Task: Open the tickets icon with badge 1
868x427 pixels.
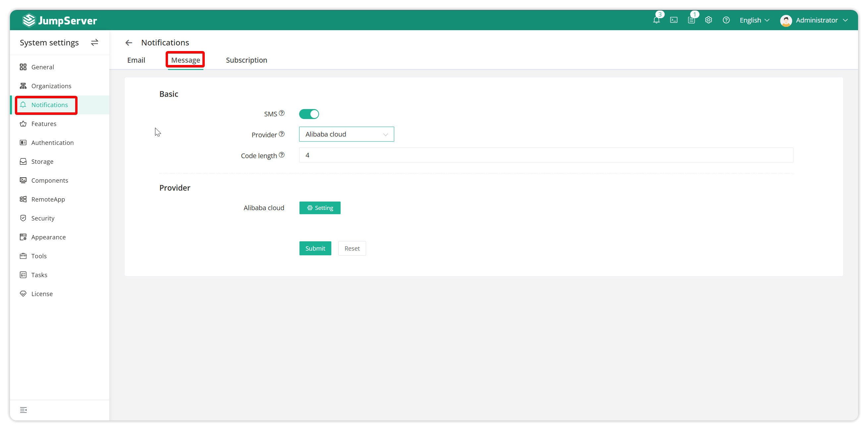Action: [x=691, y=20]
